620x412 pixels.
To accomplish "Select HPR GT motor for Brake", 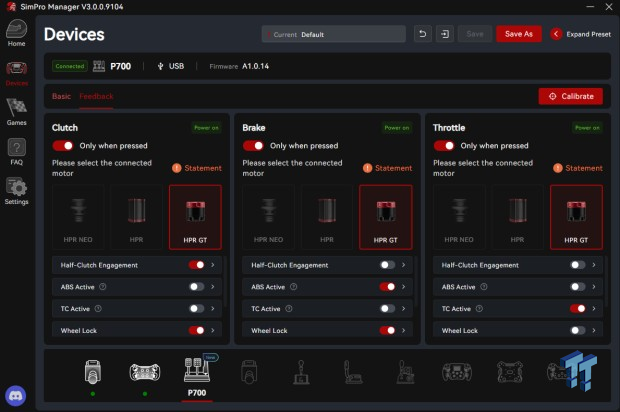I will 386,217.
